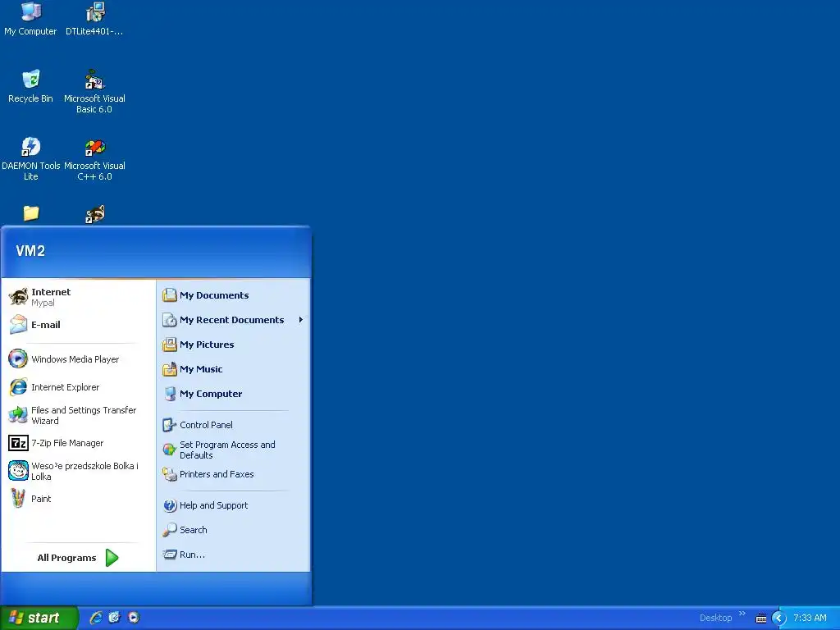Open Search from Start menu
The width and height of the screenshot is (840, 630).
(x=233, y=530)
